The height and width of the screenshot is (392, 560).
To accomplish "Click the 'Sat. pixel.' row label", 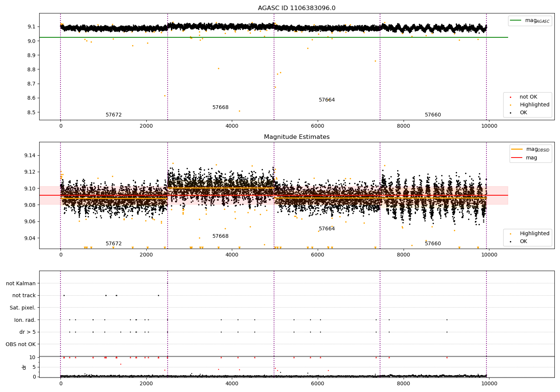I will [22, 308].
